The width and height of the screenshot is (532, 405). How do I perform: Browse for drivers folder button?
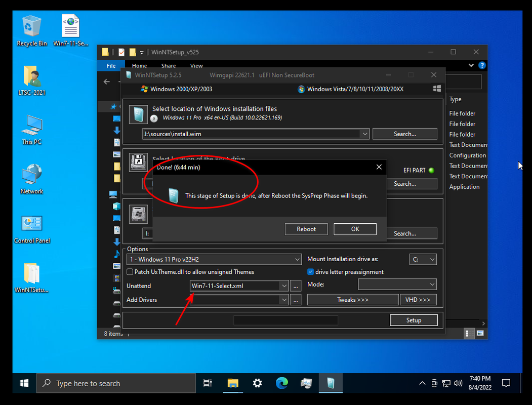(x=296, y=300)
